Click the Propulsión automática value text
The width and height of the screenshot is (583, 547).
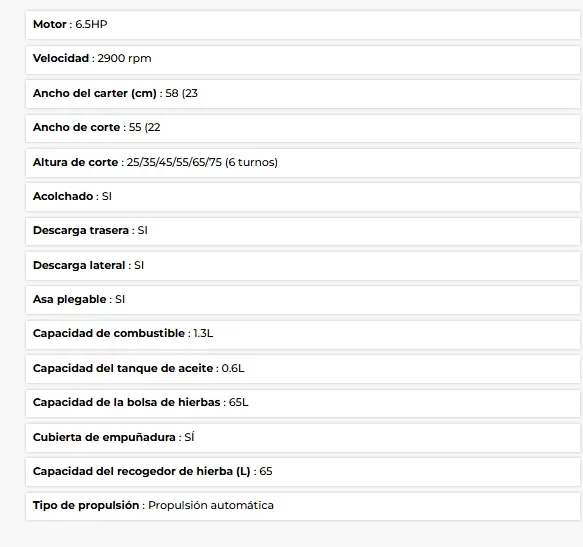[211, 505]
